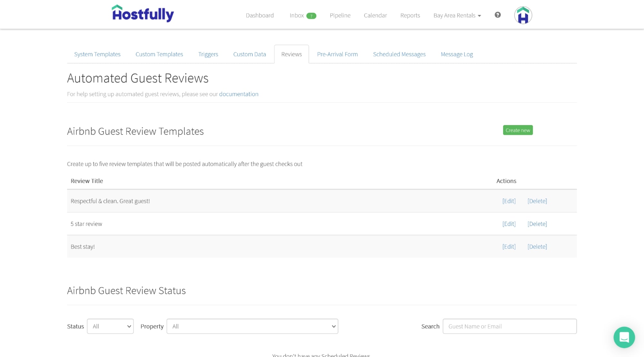Click the Guest Name or Email search field
The image size is (644, 357).
tap(510, 326)
